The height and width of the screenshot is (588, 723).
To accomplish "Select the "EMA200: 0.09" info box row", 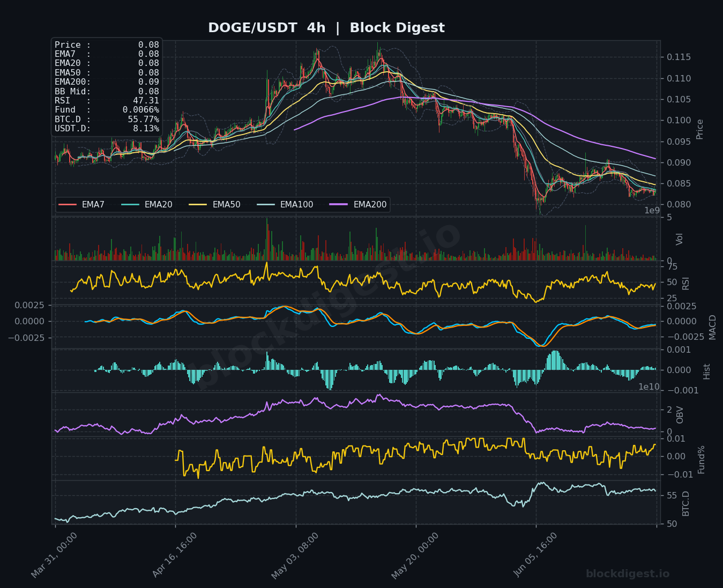I will [x=107, y=82].
